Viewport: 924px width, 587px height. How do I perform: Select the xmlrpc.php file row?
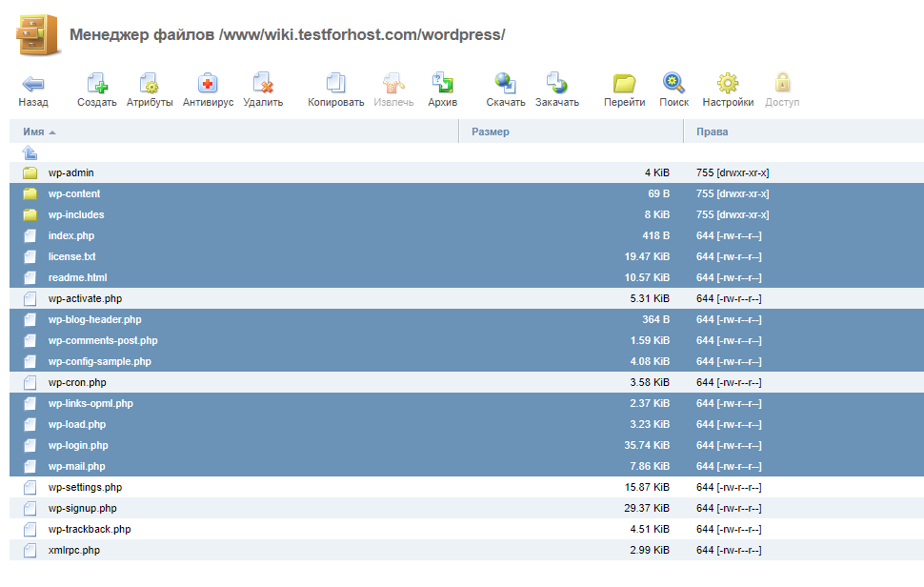(74, 551)
